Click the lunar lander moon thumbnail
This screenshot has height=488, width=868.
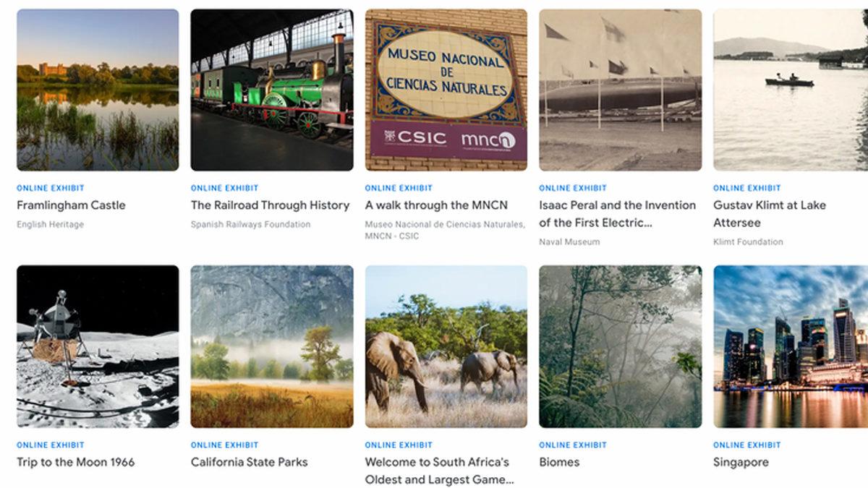click(x=98, y=346)
